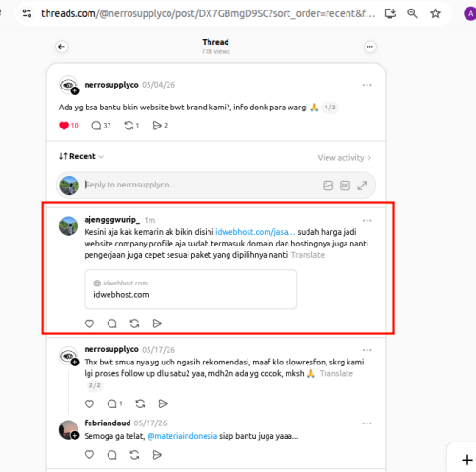Share the febriandaud reply
476x472 pixels.
pos(157,455)
